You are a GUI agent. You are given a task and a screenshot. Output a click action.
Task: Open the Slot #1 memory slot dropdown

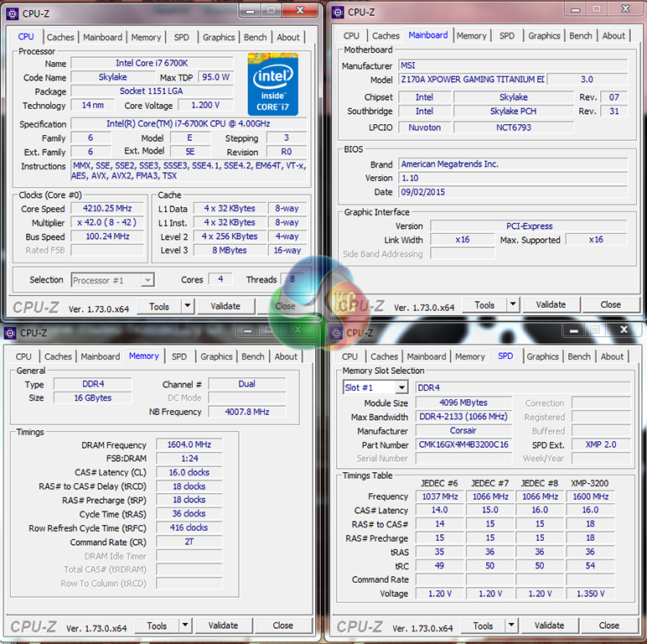click(401, 387)
